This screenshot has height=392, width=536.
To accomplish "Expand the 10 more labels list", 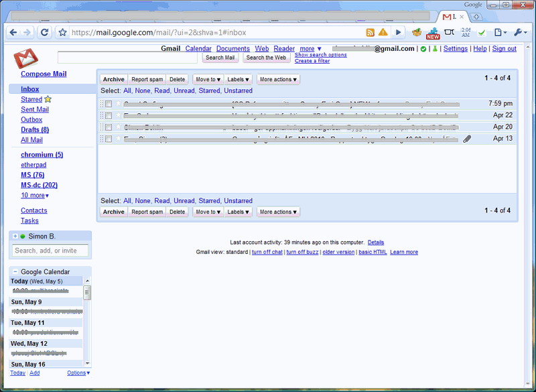I will click(35, 196).
